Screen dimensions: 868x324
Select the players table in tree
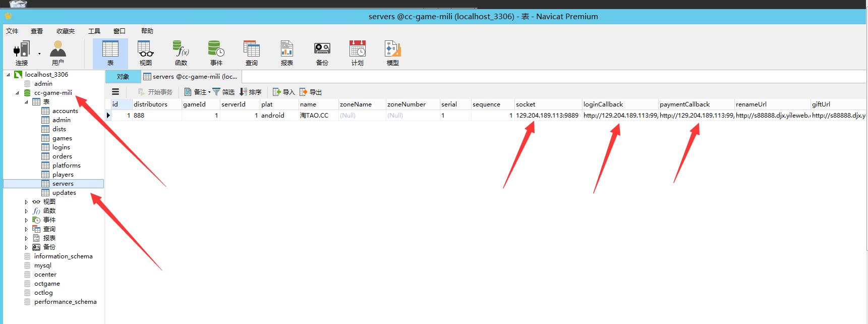click(x=63, y=175)
